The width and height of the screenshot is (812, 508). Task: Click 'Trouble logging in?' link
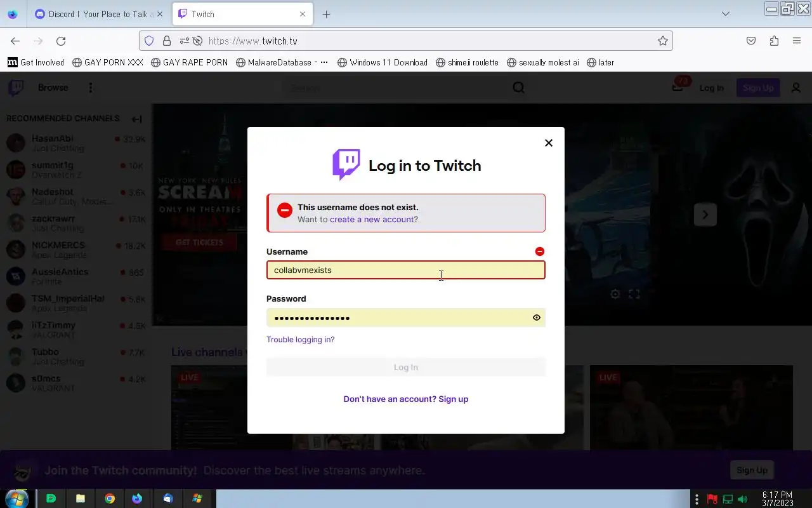[x=300, y=340]
